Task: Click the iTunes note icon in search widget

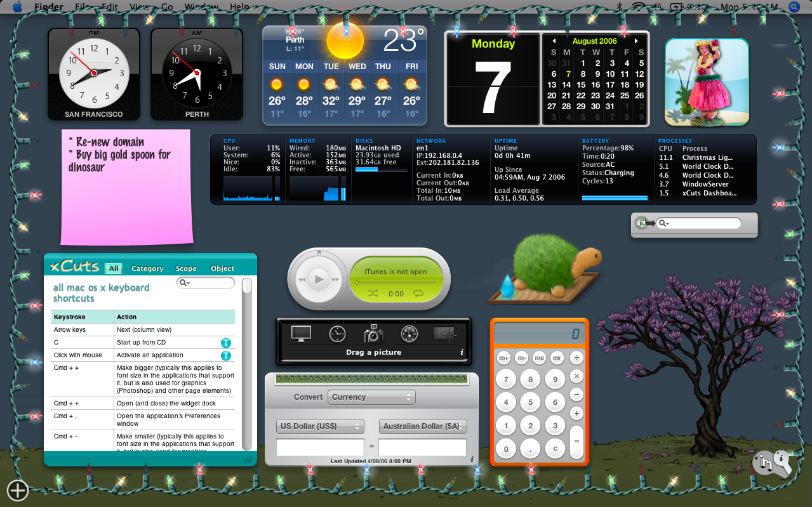Action: tap(642, 223)
